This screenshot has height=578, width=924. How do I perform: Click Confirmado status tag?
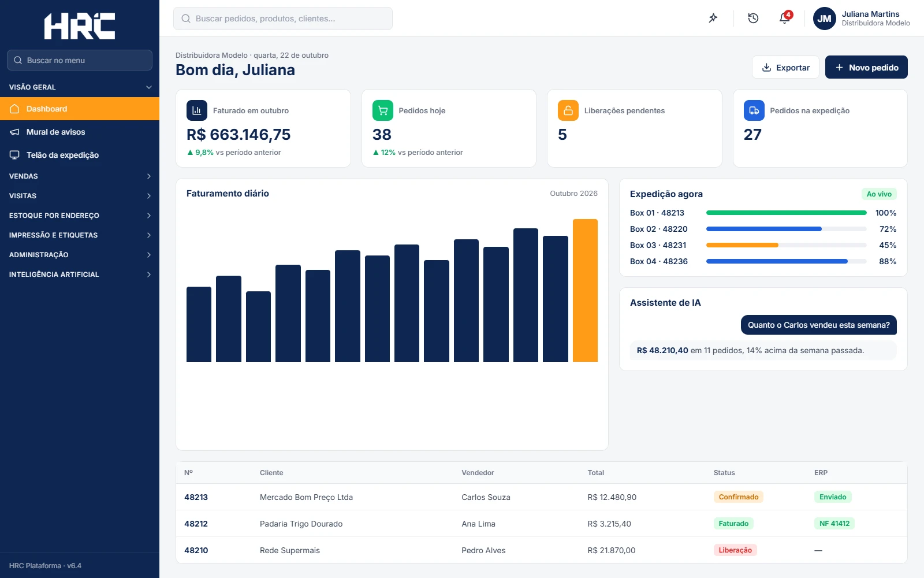(739, 497)
